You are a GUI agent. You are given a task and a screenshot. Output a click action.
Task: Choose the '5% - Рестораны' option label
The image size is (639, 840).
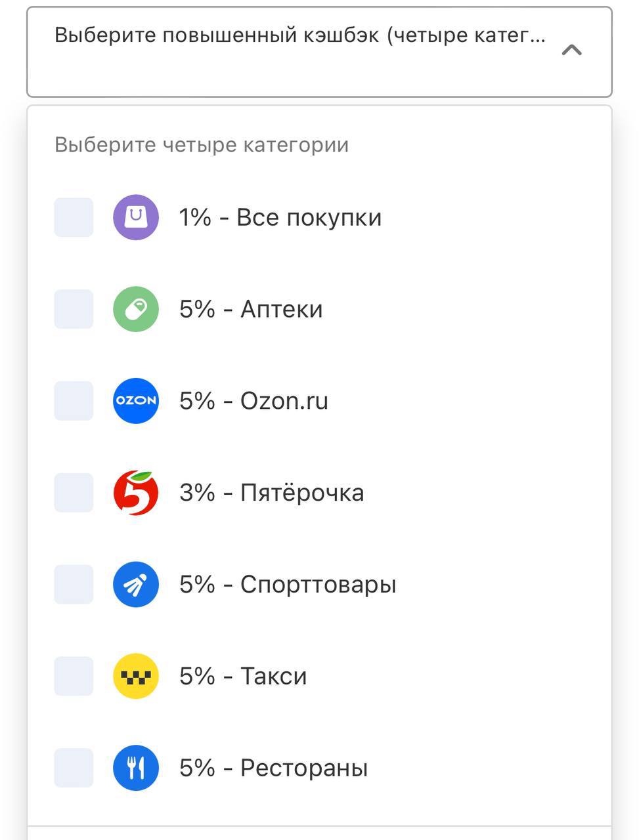(273, 768)
